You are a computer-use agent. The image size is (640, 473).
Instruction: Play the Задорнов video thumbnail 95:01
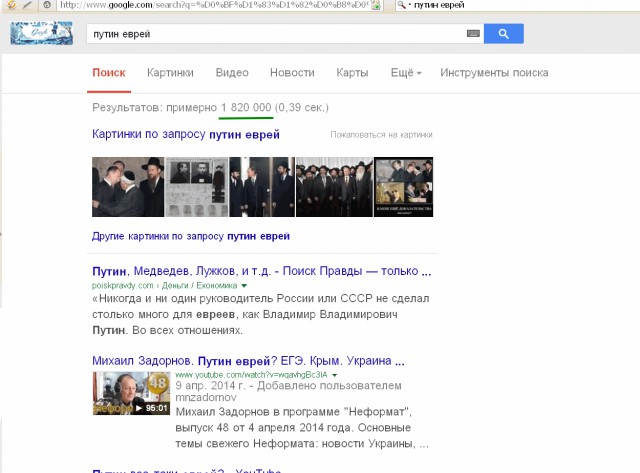pos(131,393)
